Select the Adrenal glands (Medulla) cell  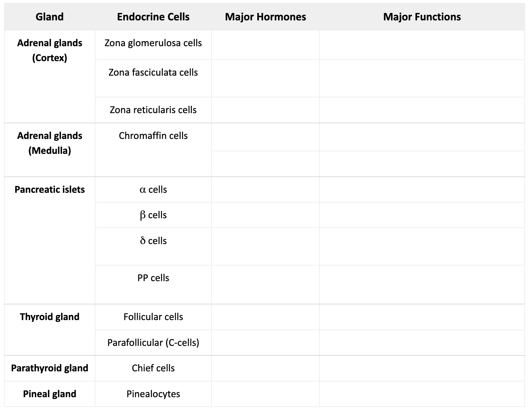coord(49,143)
